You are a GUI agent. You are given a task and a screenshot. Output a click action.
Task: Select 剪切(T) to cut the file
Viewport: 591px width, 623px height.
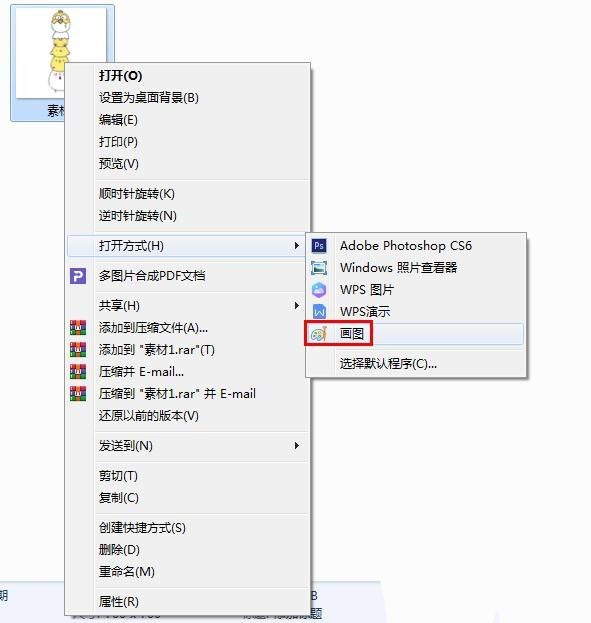click(x=187, y=476)
